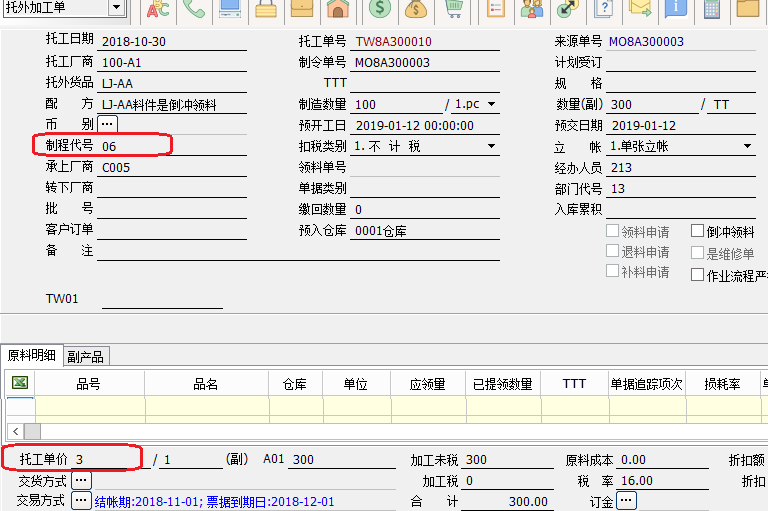Viewport: 768px width, 511px height.
Task: Select the 原料明细 tab
Action: click(32, 356)
